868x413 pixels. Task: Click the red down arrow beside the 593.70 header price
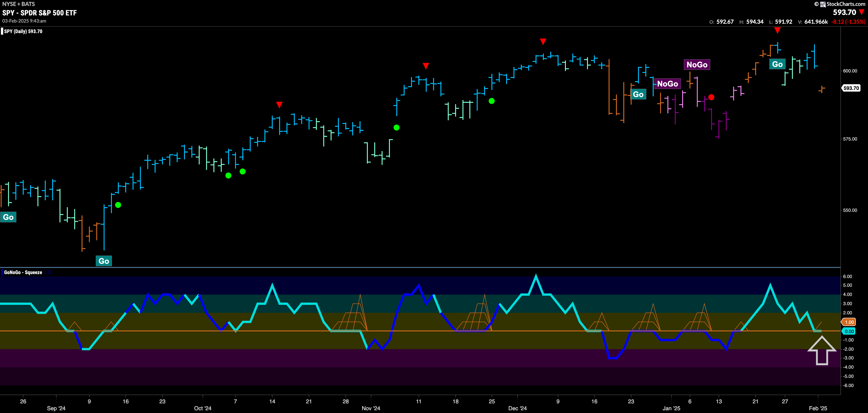click(862, 12)
